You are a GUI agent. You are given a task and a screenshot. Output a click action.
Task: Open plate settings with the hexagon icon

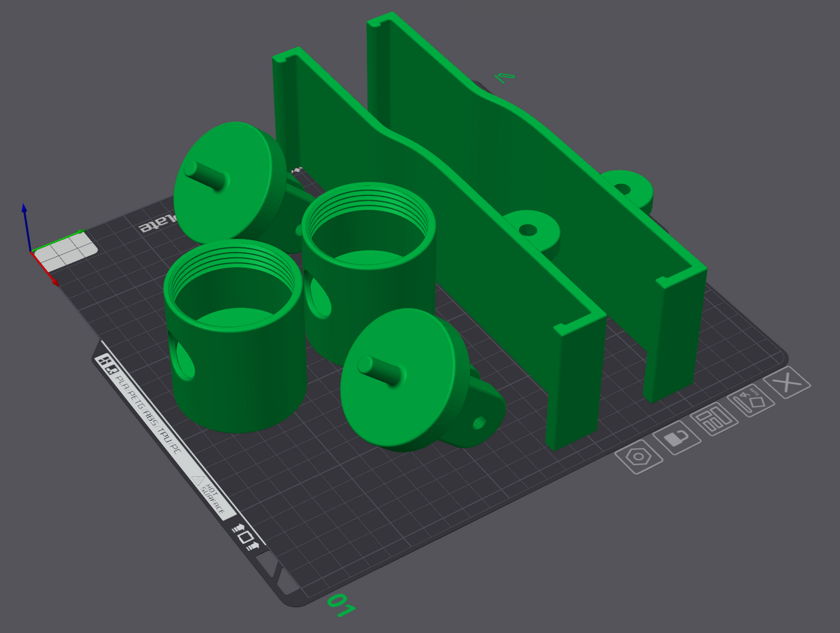pos(639,457)
